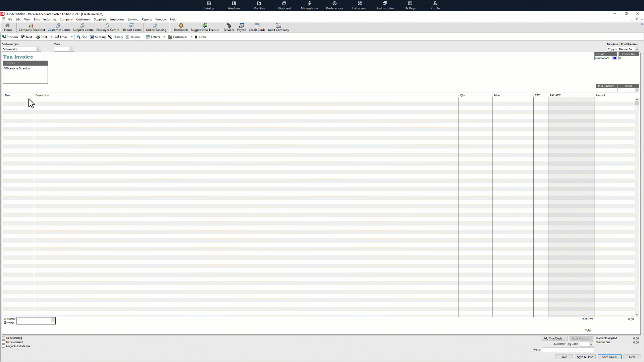This screenshot has height=362, width=644.
Task: Open the Supplier Centre
Action: [83, 27]
